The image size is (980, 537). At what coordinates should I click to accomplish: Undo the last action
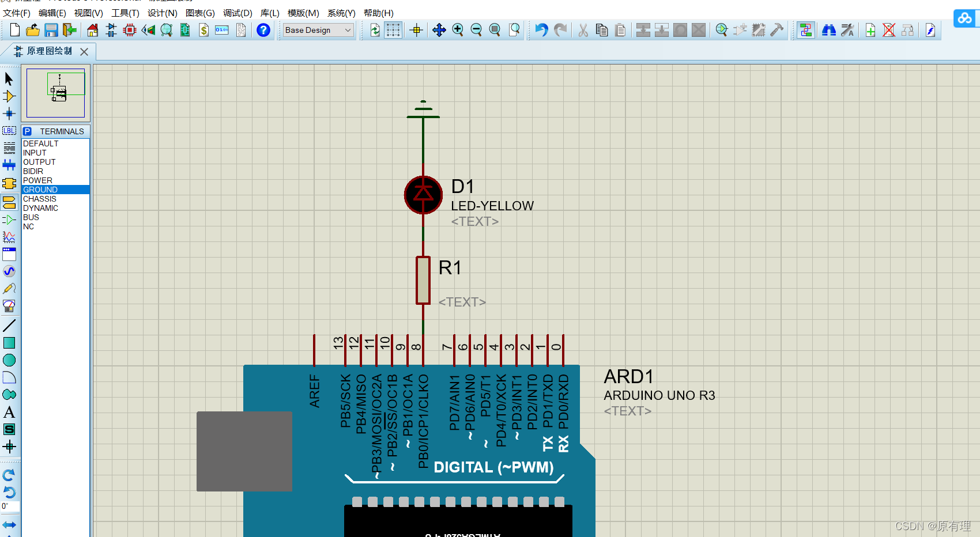click(x=541, y=30)
